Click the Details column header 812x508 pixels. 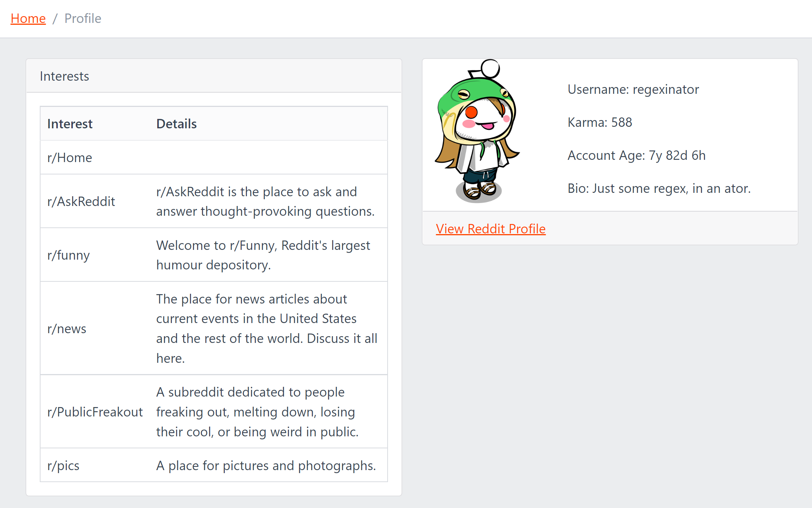click(x=176, y=123)
